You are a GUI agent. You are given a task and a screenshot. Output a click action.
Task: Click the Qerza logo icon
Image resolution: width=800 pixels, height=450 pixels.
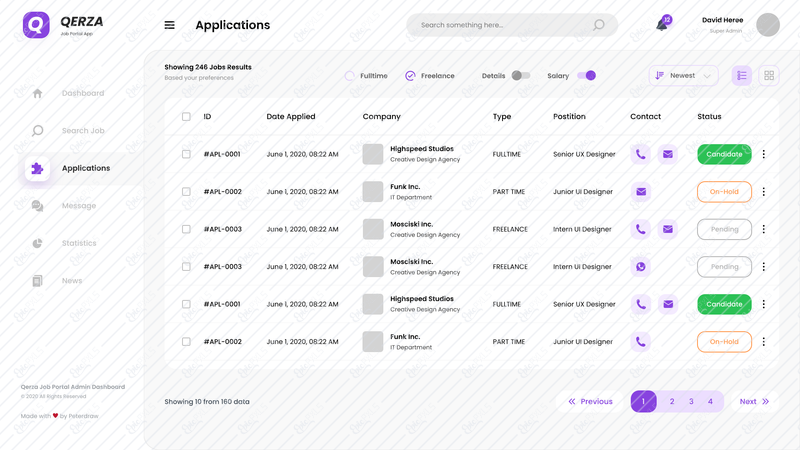pos(36,25)
